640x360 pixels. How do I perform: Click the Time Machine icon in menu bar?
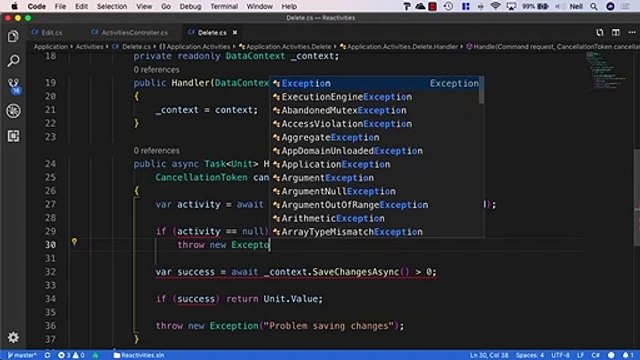pos(448,6)
